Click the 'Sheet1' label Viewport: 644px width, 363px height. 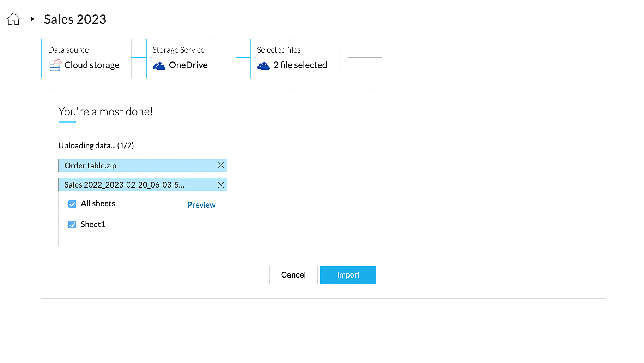tap(93, 224)
